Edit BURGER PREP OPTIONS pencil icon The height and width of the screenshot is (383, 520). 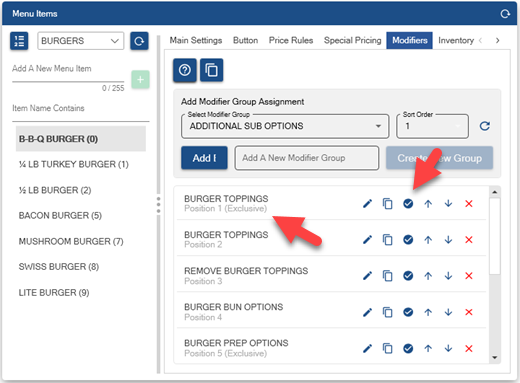(x=367, y=348)
